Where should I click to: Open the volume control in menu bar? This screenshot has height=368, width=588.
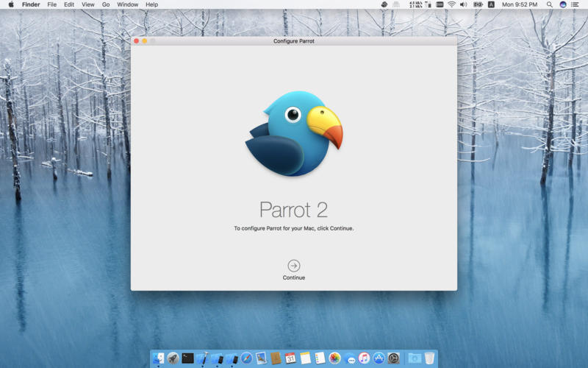(464, 4)
